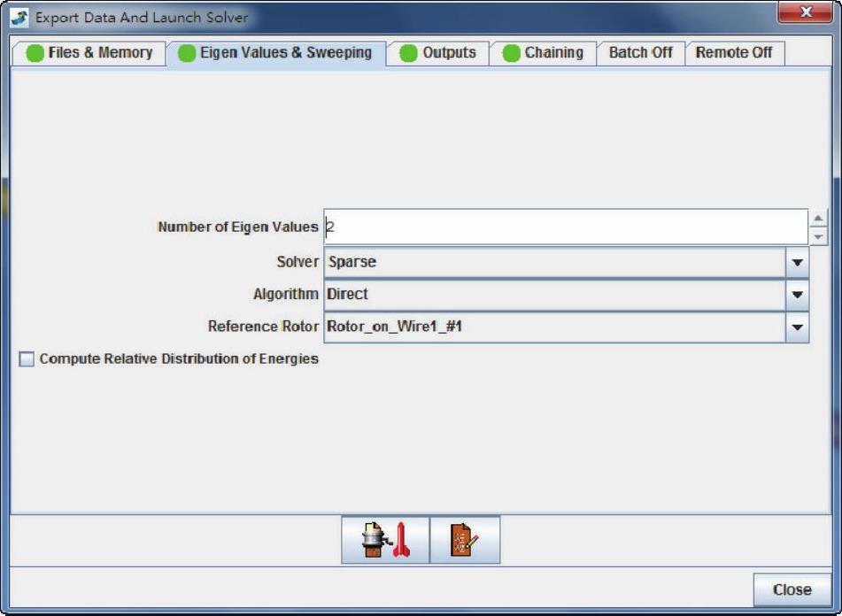842x616 pixels.
Task: Click green status dot on Files & Memory tab
Action: point(35,53)
